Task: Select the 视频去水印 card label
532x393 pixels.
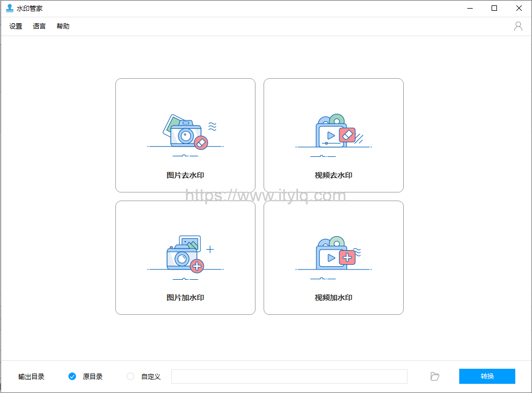Action: click(x=333, y=175)
